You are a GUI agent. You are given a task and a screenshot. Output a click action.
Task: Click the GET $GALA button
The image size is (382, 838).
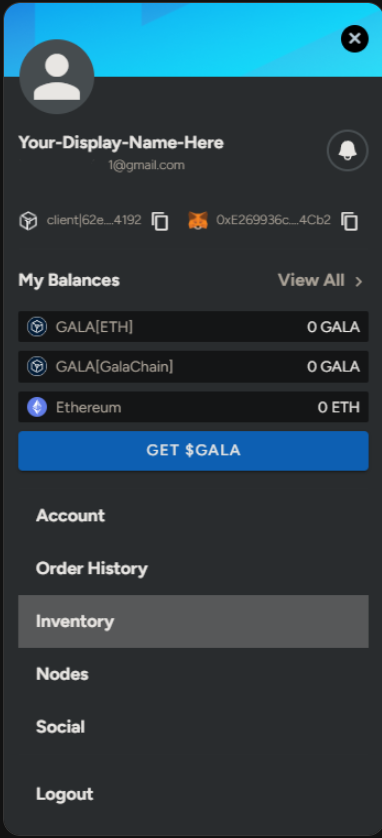pyautogui.click(x=193, y=451)
